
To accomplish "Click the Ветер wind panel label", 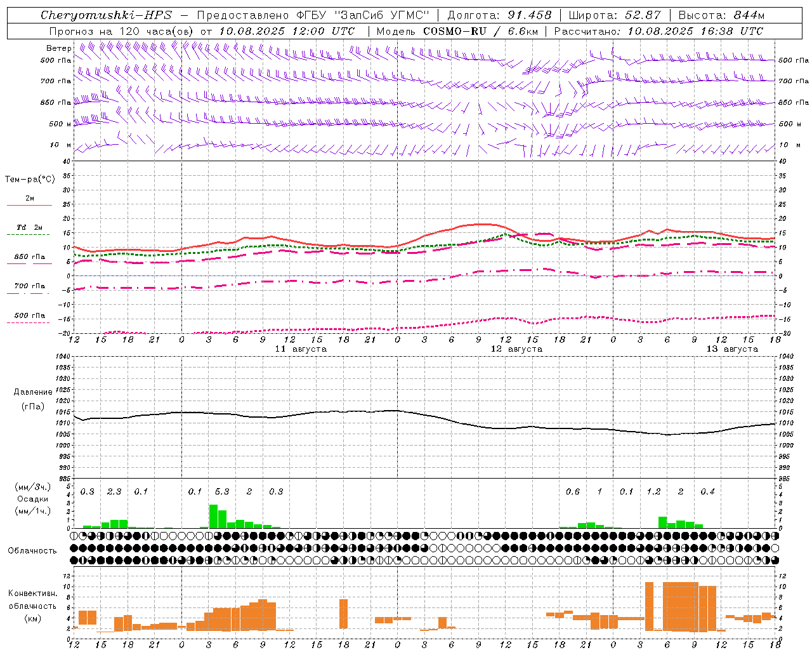I will coord(59,48).
